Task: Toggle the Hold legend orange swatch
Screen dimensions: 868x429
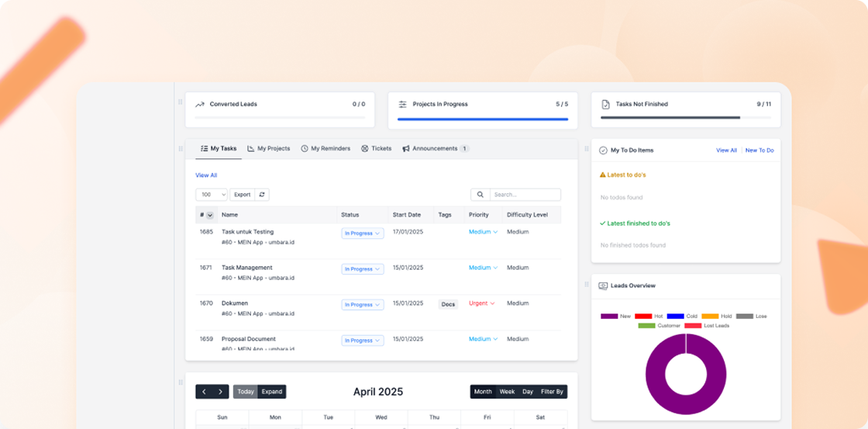Action: [x=710, y=316]
